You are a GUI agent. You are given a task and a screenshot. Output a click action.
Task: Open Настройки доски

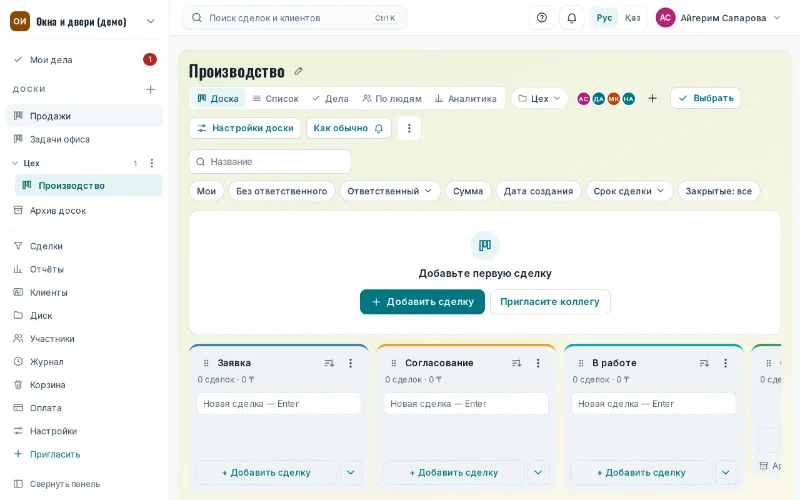[x=245, y=128]
